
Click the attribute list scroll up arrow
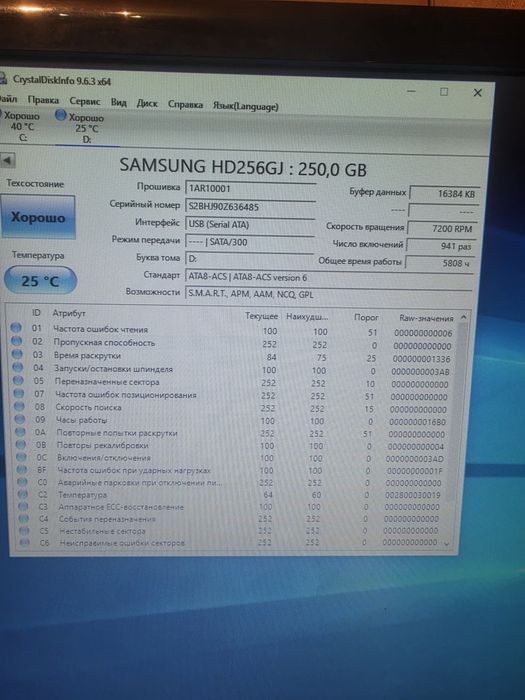(x=464, y=317)
